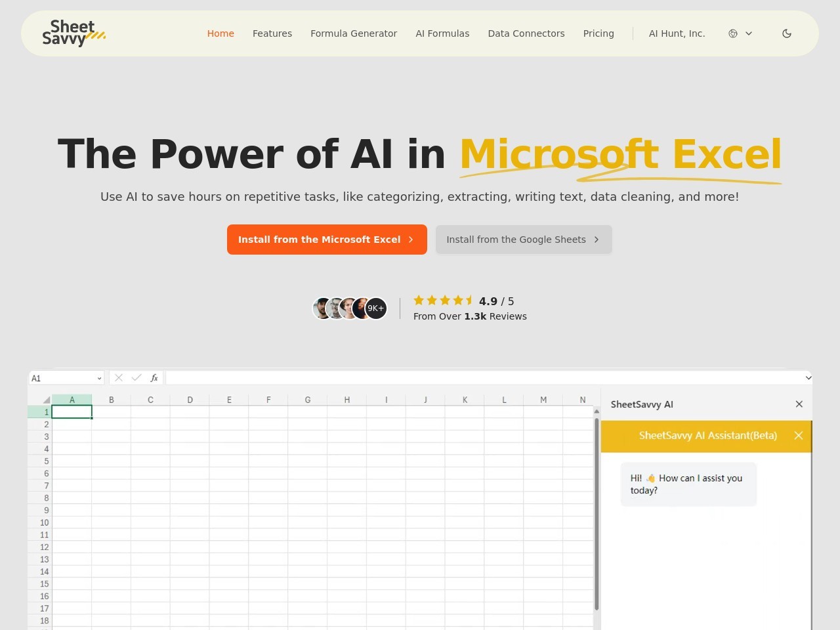Click the rating stars

[x=444, y=301]
